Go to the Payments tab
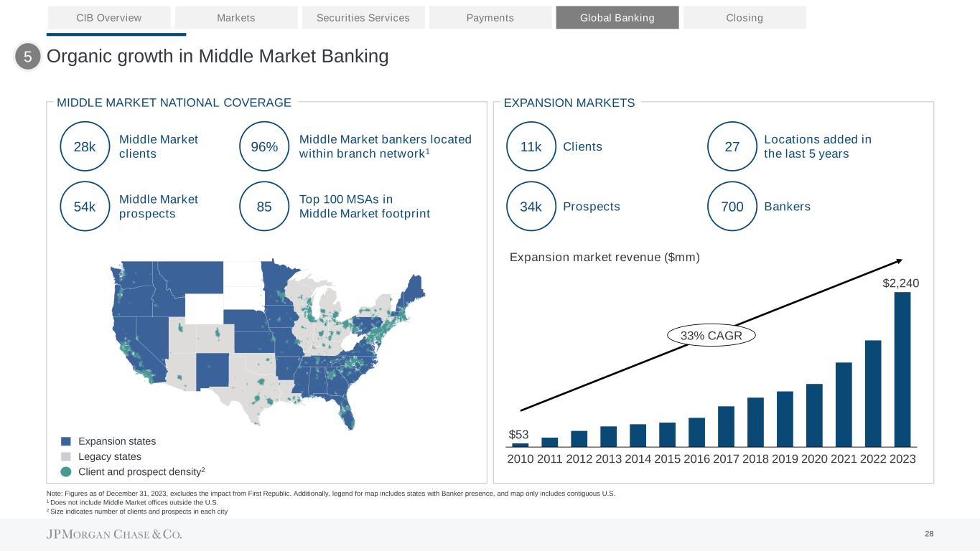This screenshot has width=980, height=551. [490, 17]
